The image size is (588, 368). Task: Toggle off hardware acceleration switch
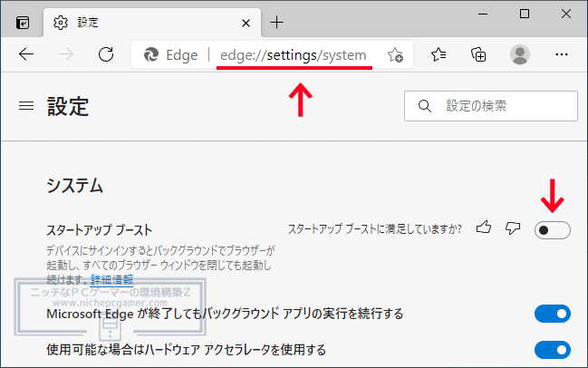tap(553, 350)
